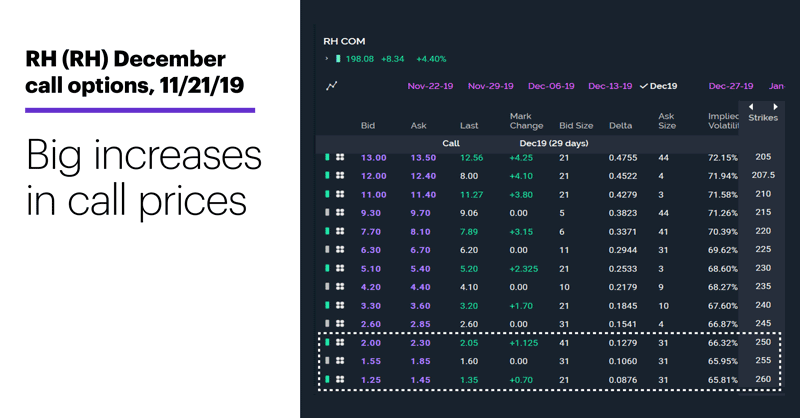Open grid icon in the 225 strike row
Image resolution: width=800 pixels, height=418 pixels.
340,250
